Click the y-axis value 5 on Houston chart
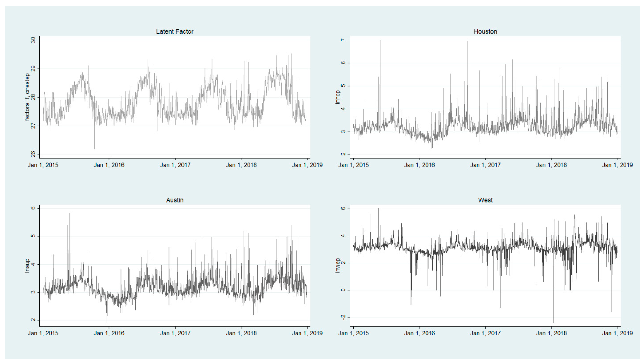 (343, 86)
